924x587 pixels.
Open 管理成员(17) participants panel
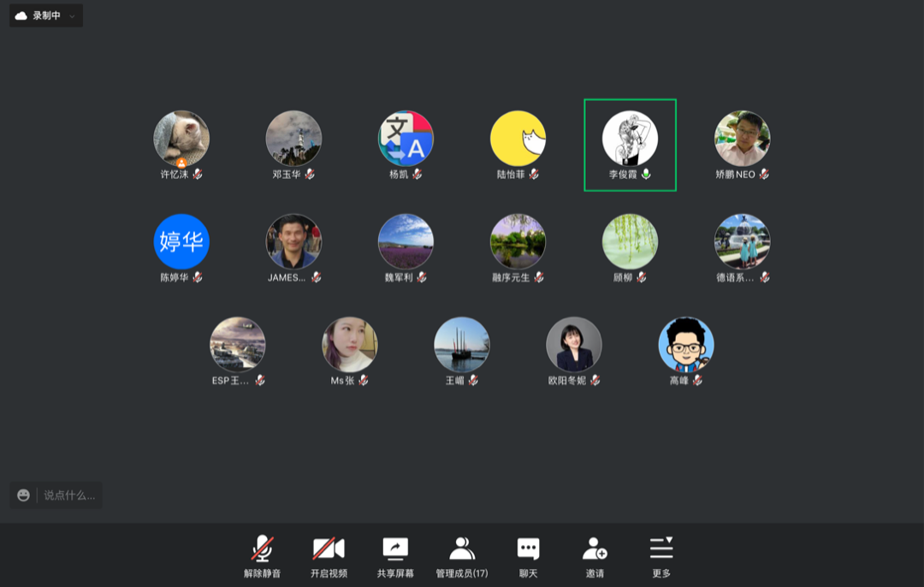click(462, 549)
